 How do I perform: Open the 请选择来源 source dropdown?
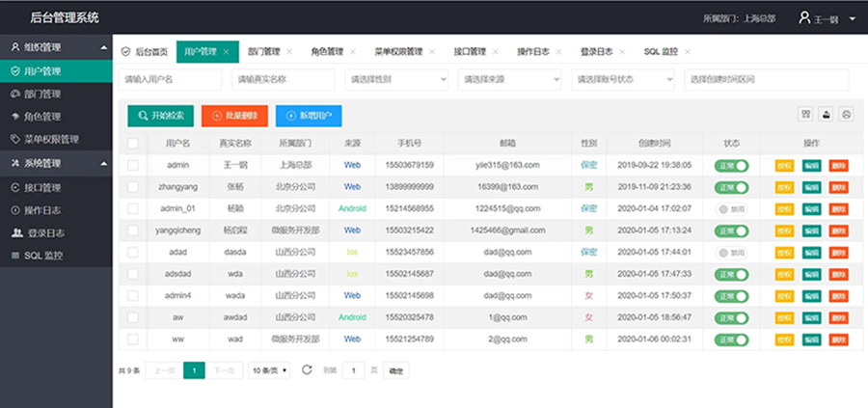point(509,79)
